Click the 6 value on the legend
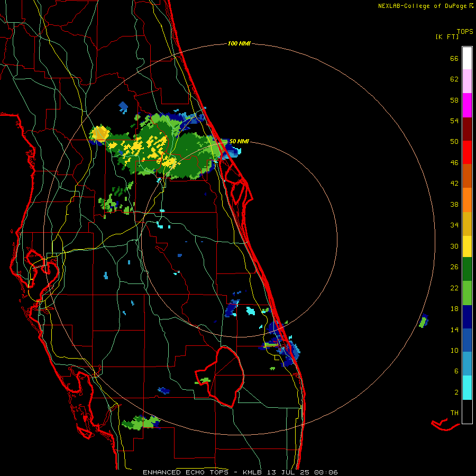The width and height of the screenshot is (476, 476). (x=456, y=371)
